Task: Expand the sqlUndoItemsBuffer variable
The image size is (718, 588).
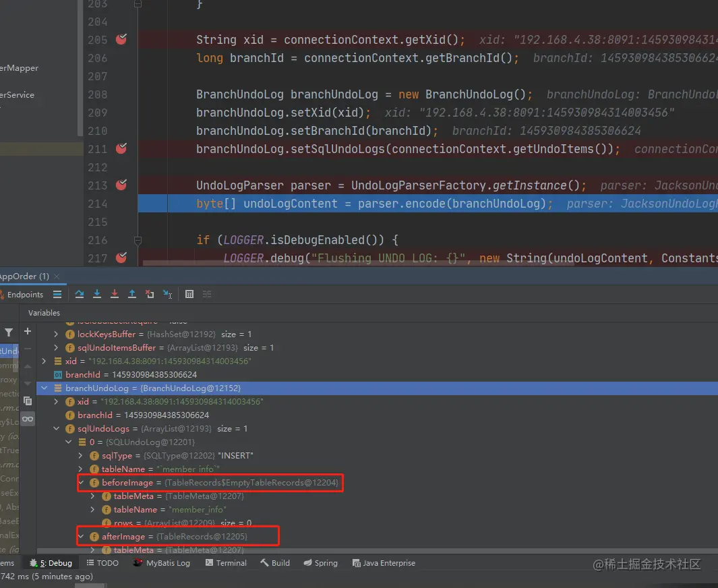Action: coord(56,347)
